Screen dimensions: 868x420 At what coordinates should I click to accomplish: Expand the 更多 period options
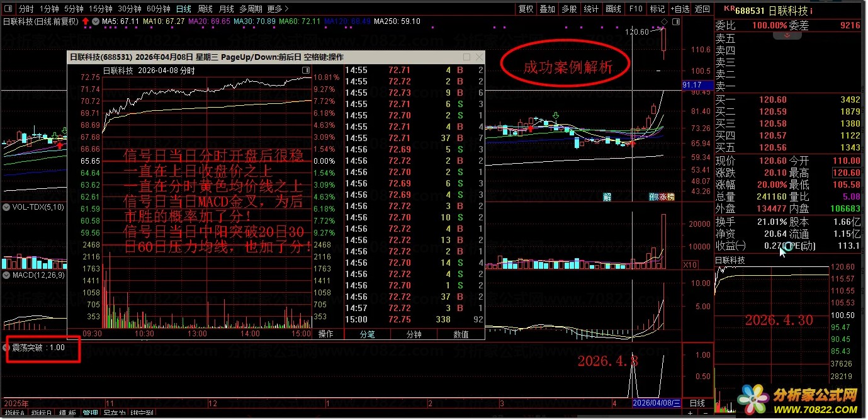[x=278, y=9]
